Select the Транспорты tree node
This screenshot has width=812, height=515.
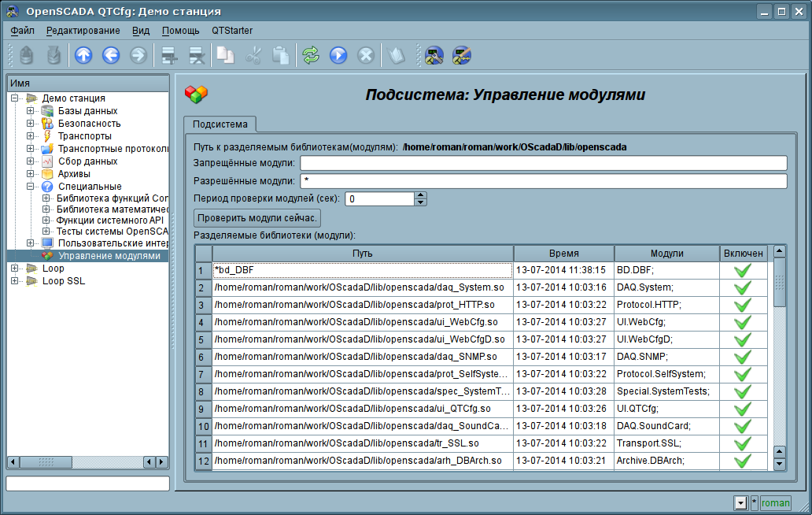[x=84, y=135]
